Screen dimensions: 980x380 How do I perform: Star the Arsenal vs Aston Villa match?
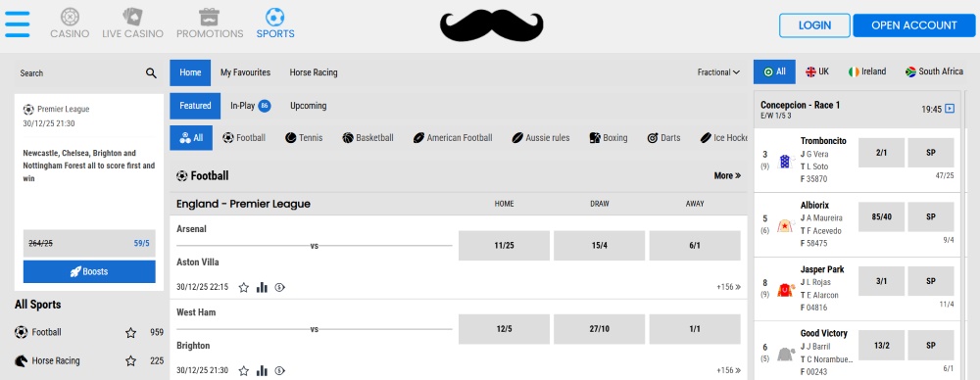tap(244, 288)
